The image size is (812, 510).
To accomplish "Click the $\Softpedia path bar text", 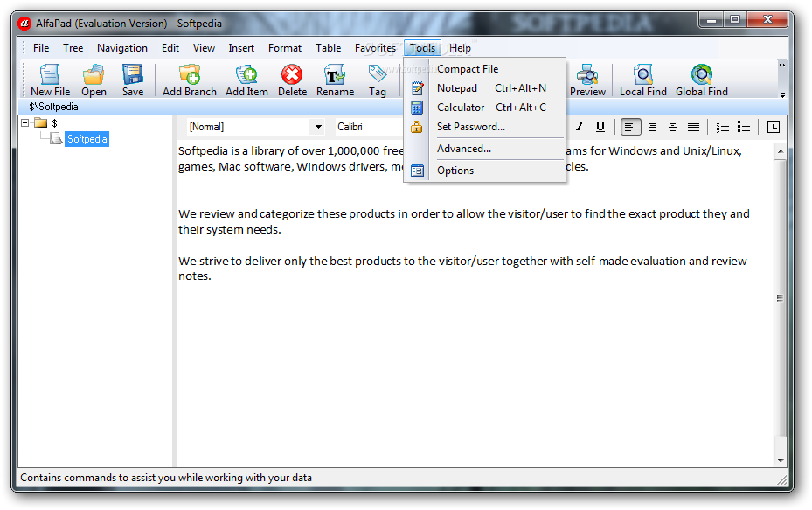I will click(54, 107).
